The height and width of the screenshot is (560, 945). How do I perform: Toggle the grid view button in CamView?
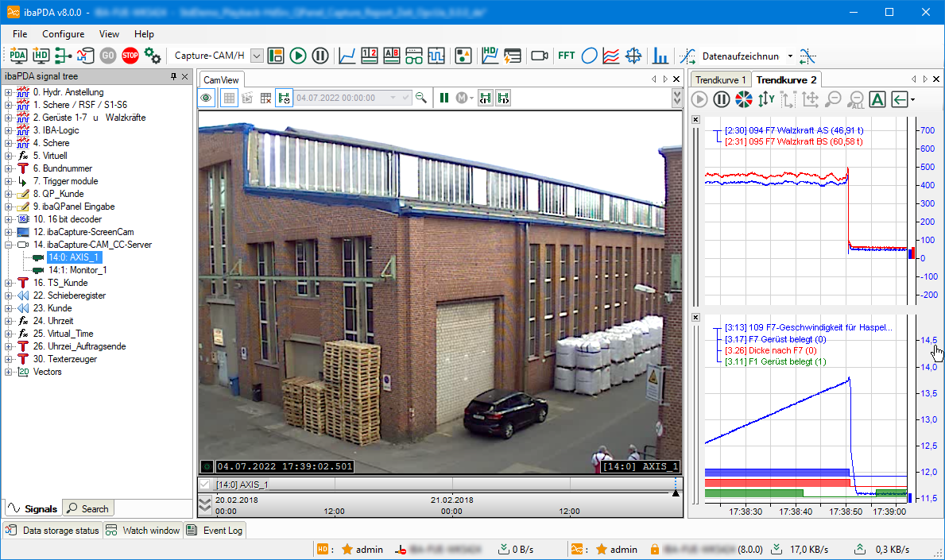click(x=228, y=98)
